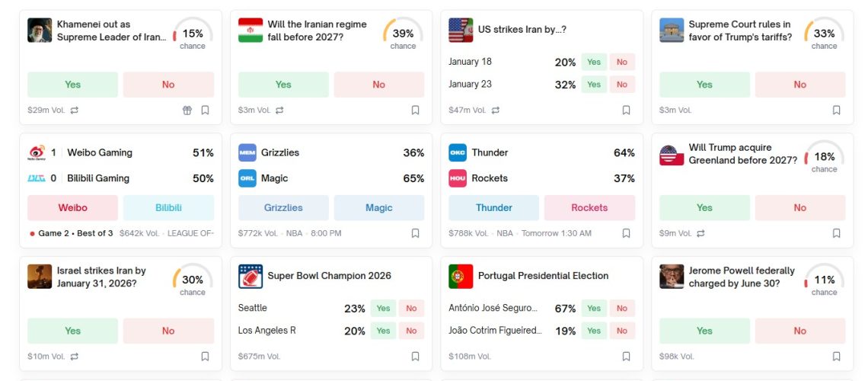
Task: Bookmark the Iranian regime fall market
Action: 415,110
